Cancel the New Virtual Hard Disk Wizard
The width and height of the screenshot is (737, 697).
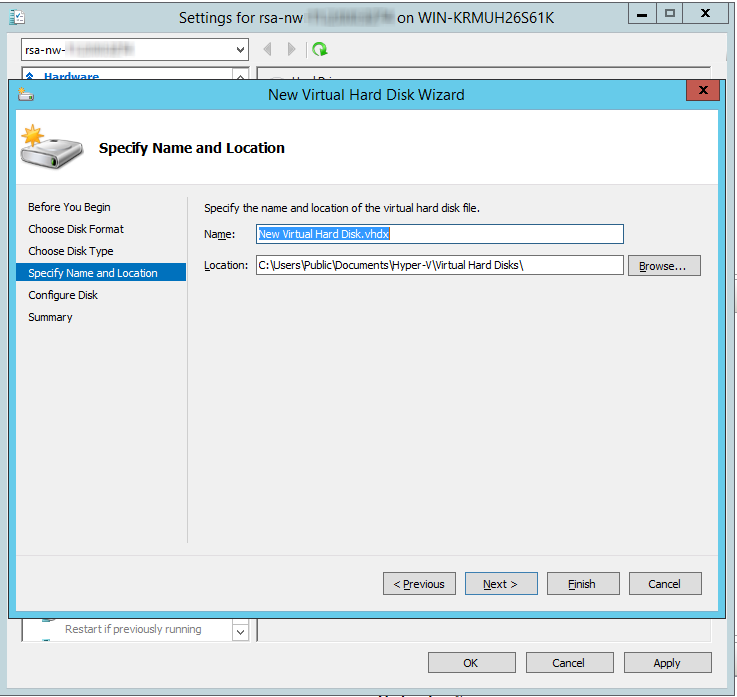[x=665, y=584]
